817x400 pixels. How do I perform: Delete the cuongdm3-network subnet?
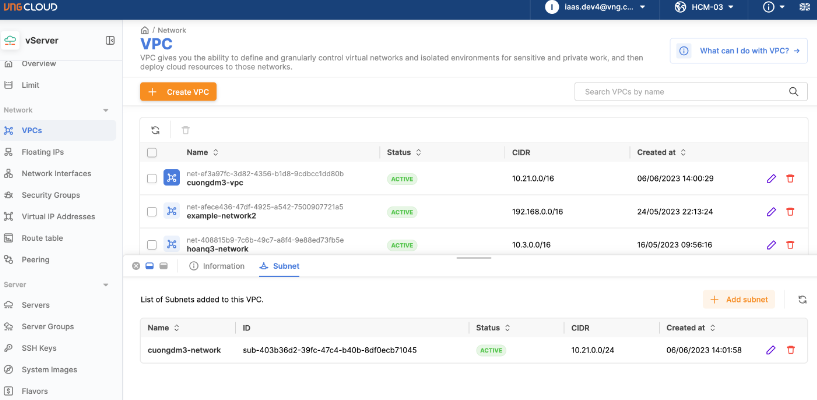[790, 350]
